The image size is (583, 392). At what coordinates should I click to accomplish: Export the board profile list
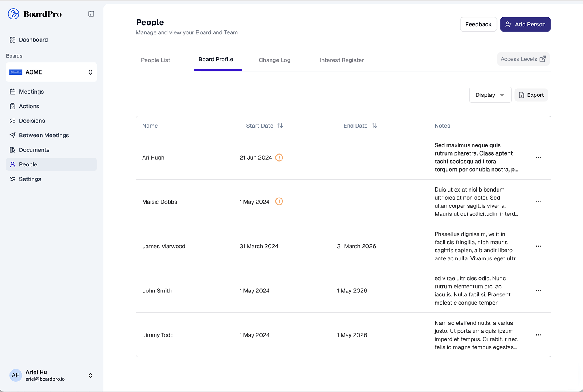[x=531, y=95]
